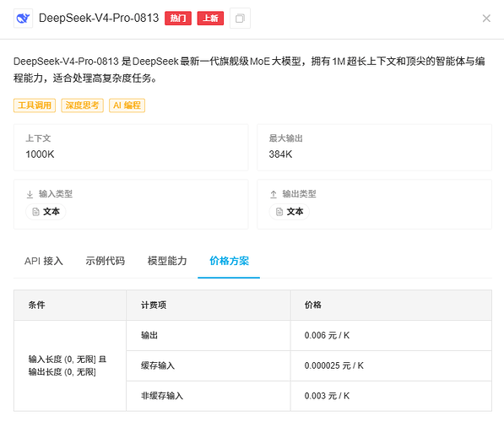Click the upload arrow icon beside 输出类型

coord(274,194)
